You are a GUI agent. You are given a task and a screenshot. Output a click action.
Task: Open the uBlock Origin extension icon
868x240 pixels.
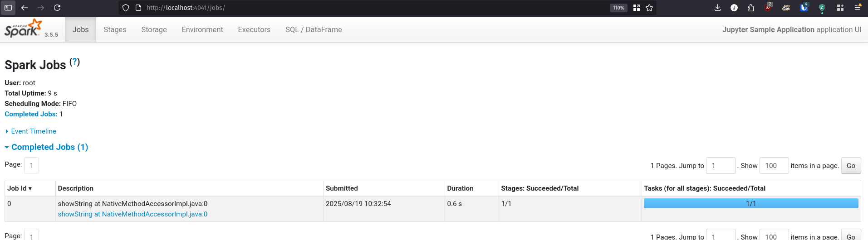(768, 8)
